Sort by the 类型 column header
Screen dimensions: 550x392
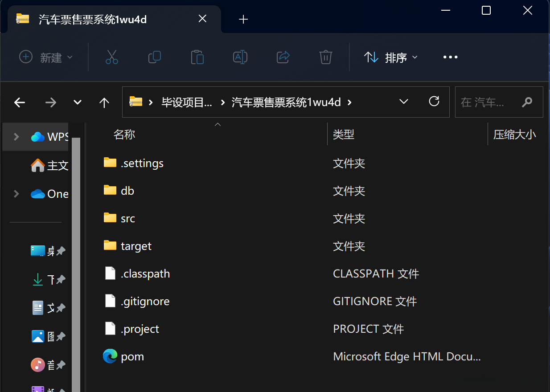[x=344, y=135]
